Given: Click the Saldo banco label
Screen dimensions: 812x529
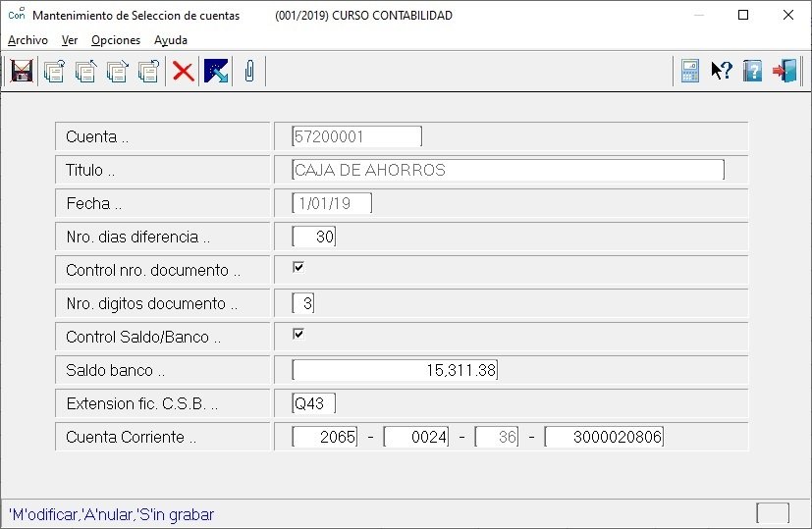Looking at the screenshot, I should (115, 370).
